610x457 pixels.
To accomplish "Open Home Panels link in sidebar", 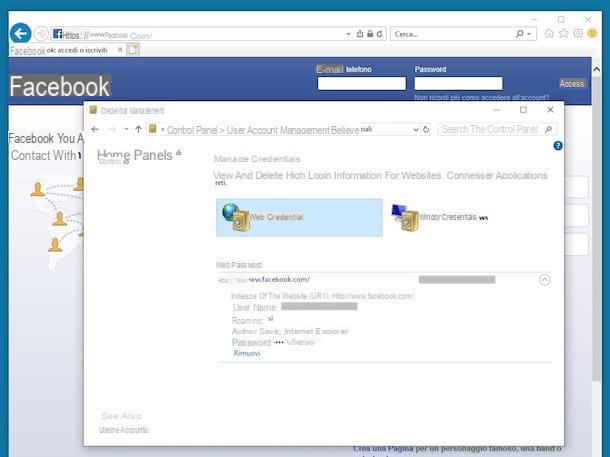I will coord(135,155).
